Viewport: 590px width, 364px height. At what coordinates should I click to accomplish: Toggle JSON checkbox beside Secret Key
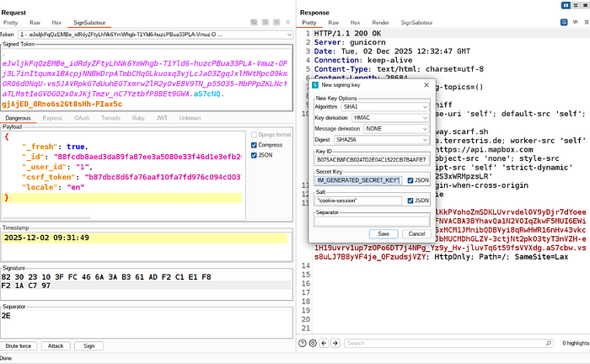[410, 180]
